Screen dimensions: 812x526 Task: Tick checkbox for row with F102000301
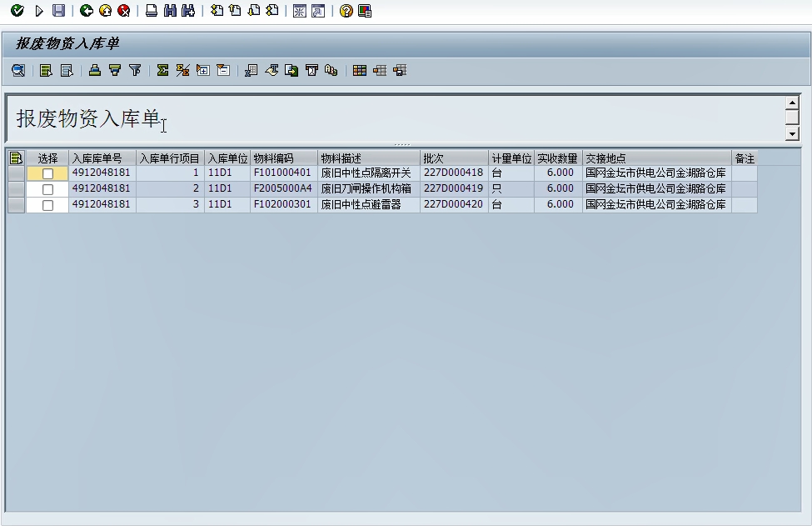[47, 205]
